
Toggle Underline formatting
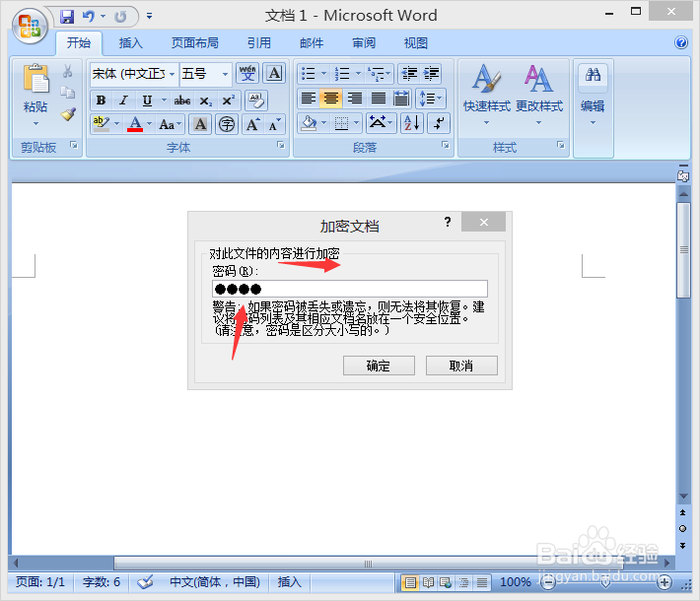(x=147, y=100)
